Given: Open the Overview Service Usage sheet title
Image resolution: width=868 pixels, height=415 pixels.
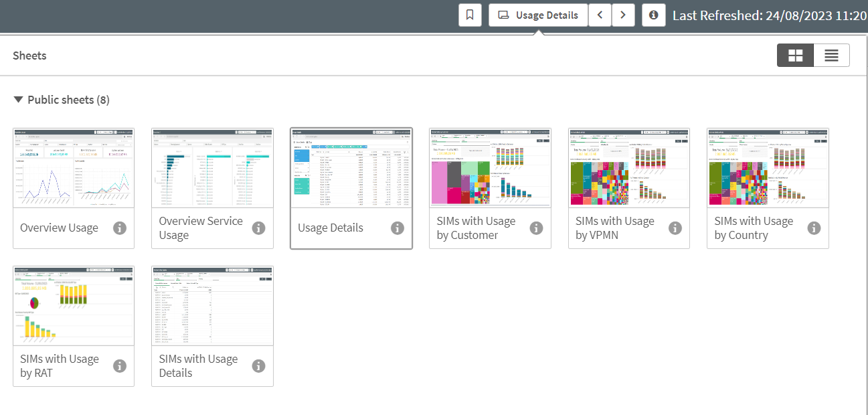Looking at the screenshot, I should (200, 228).
